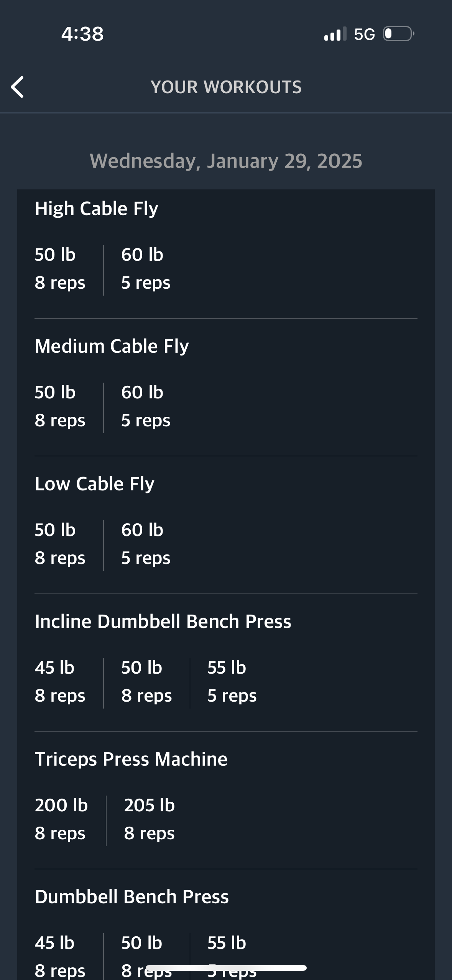Open Incline Dumbbell Bench Press exercise
The image size is (452, 980).
coord(163,622)
